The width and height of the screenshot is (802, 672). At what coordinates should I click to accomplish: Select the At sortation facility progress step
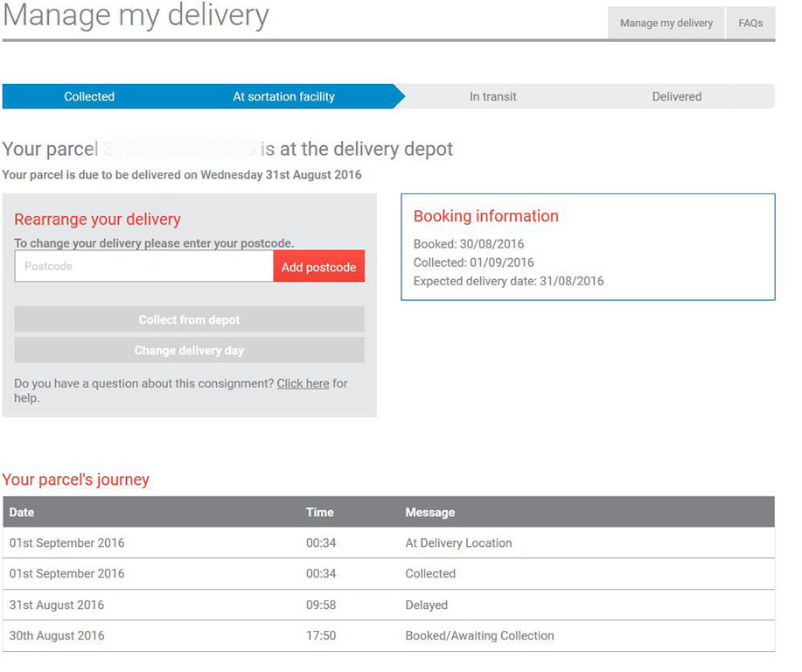point(283,97)
